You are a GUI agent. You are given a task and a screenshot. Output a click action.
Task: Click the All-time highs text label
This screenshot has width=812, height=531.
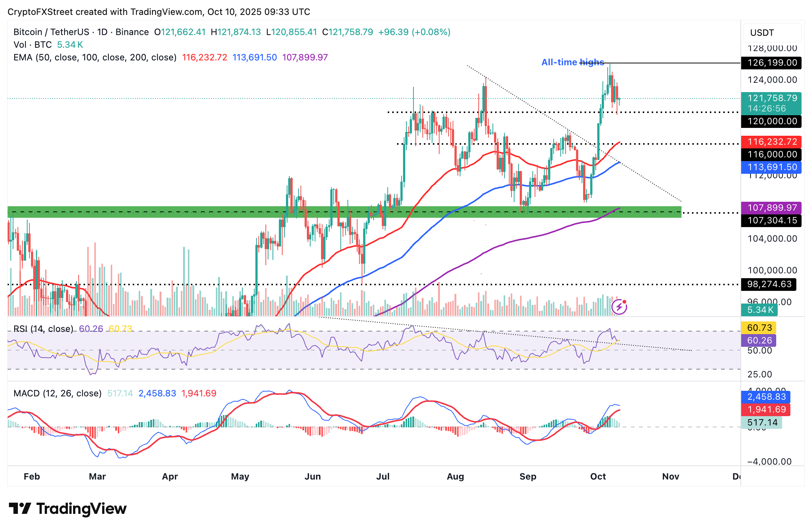572,62
